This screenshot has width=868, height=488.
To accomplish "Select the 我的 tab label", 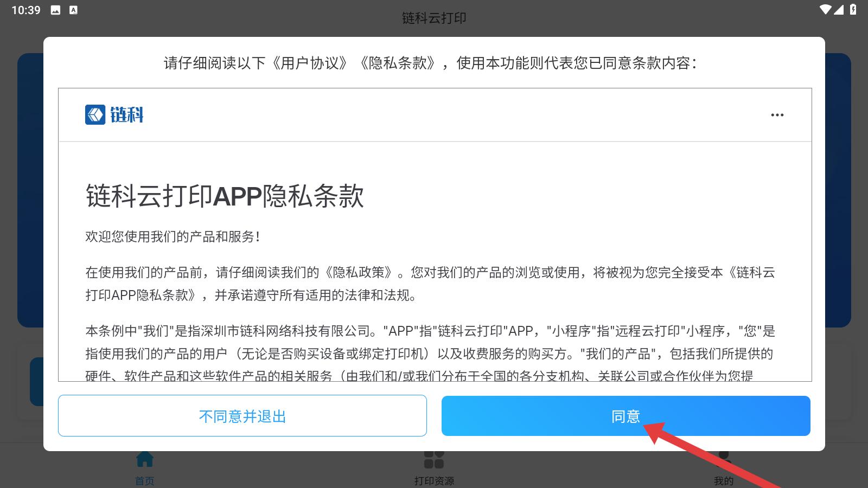I will point(723,481).
